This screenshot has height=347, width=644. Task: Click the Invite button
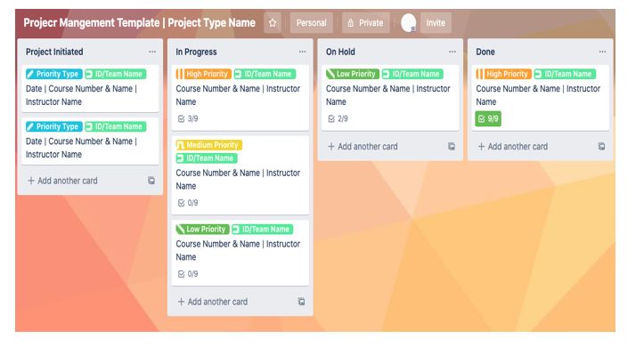tap(436, 23)
